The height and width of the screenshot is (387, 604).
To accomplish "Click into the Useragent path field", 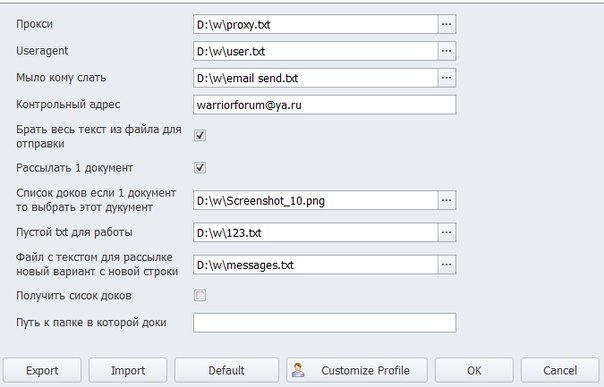I will pos(315,51).
